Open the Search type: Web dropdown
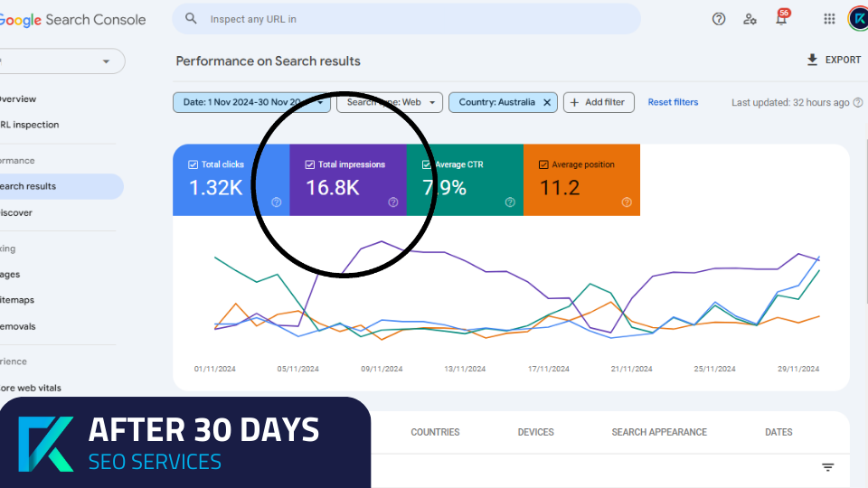 point(390,102)
